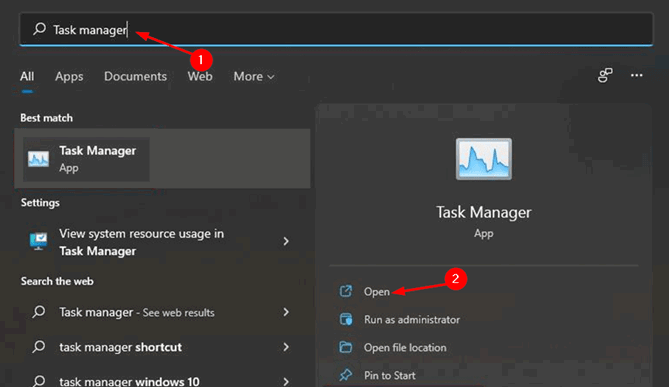Screen dimensions: 669x387
Task: Click inside the Task manager search field
Action: tap(336, 29)
